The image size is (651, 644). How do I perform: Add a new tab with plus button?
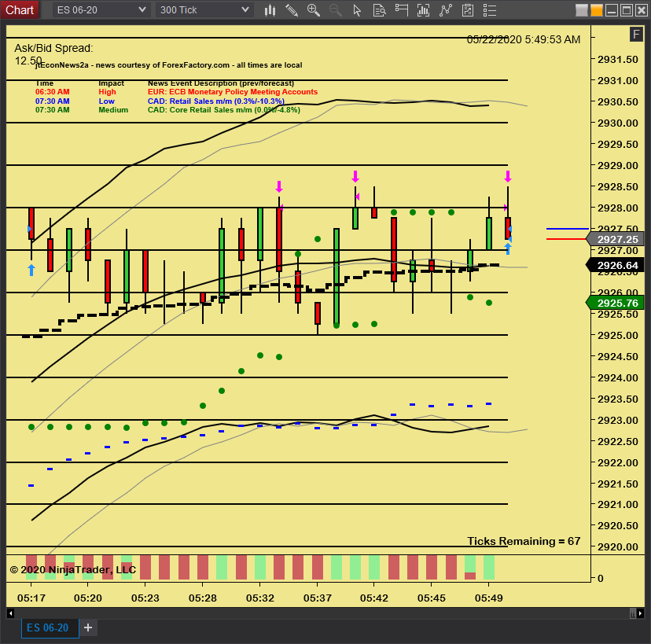[88, 627]
